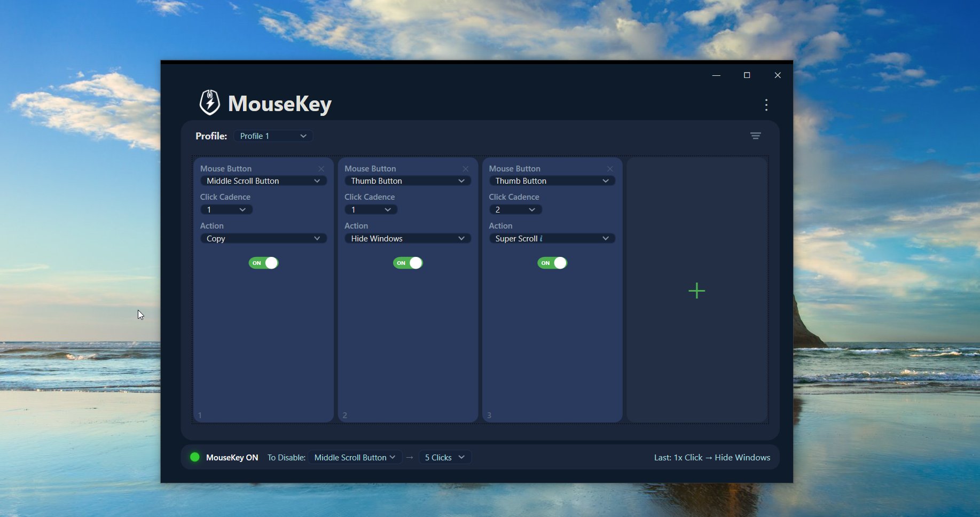Open Middle Scroll Button dropdown in card 1

point(263,181)
